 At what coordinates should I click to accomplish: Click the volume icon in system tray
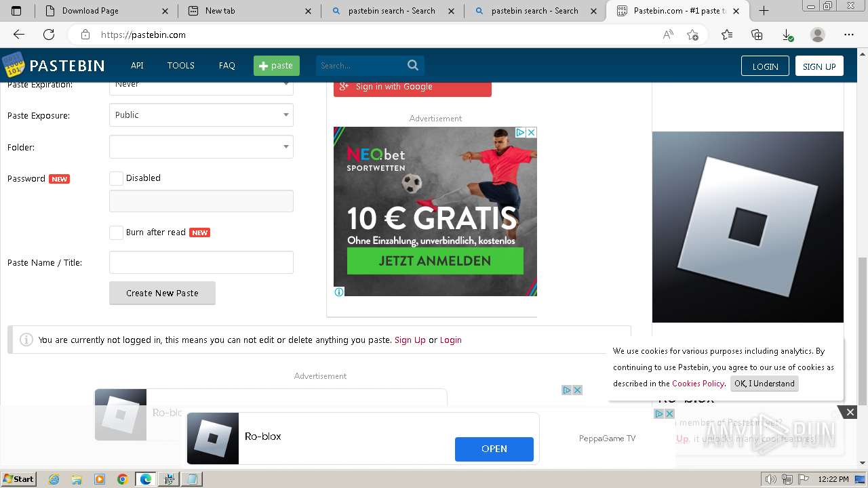(x=770, y=479)
